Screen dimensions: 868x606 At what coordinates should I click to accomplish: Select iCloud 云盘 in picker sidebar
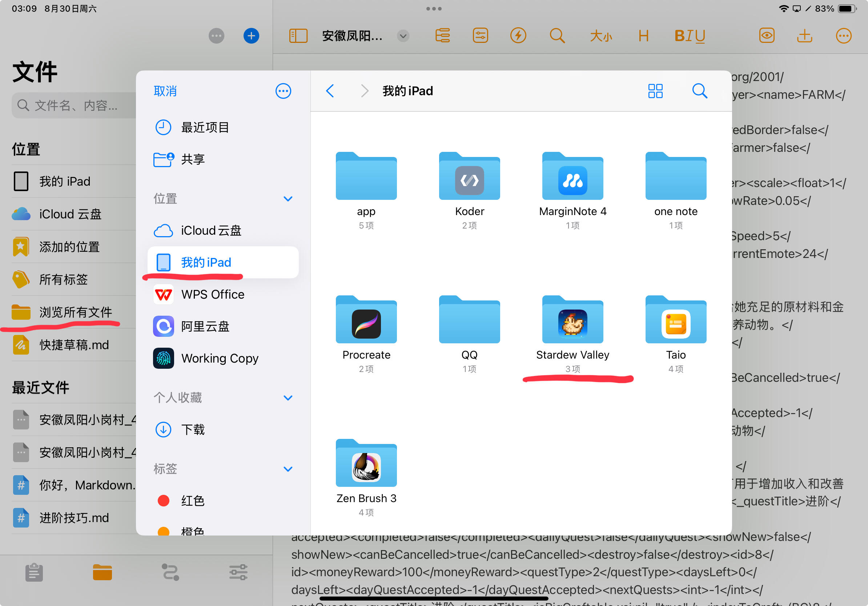click(x=223, y=230)
